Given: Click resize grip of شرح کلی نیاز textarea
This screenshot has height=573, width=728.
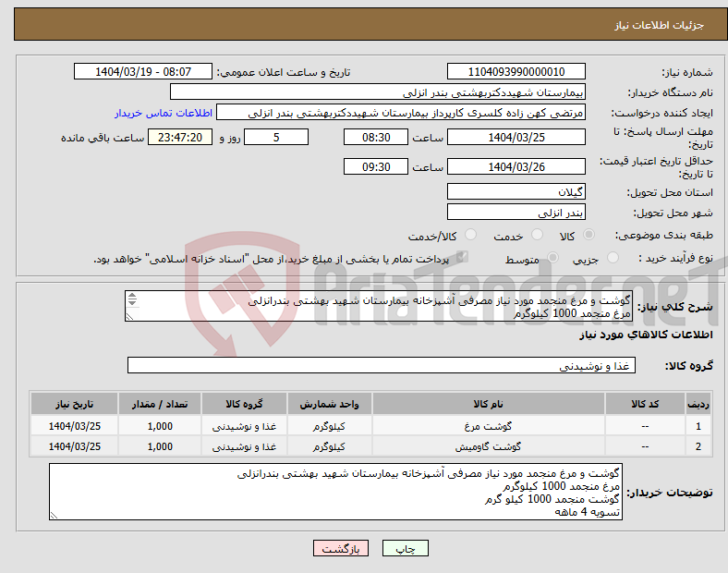Looking at the screenshot, I should coord(129,317).
